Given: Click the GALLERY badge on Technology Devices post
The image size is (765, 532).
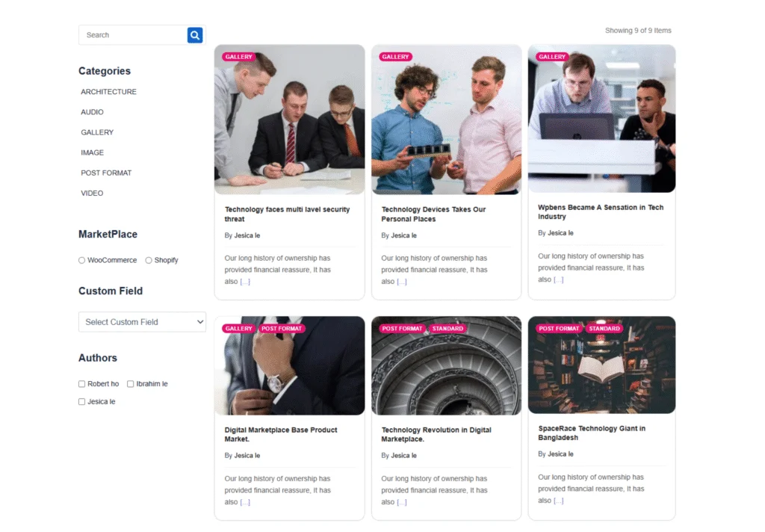Looking at the screenshot, I should coord(395,56).
